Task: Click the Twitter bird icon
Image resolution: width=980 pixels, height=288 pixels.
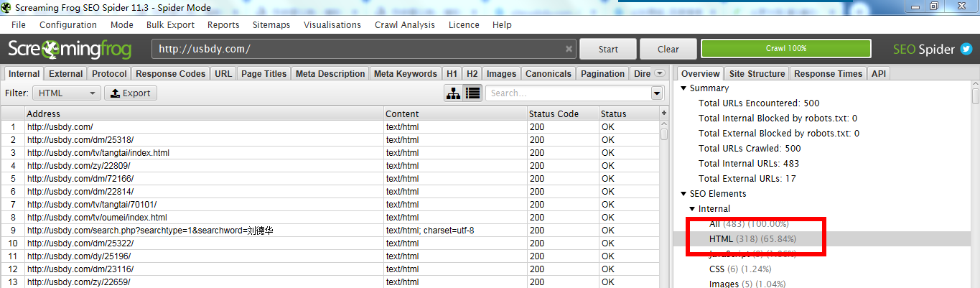Action: pos(966,49)
